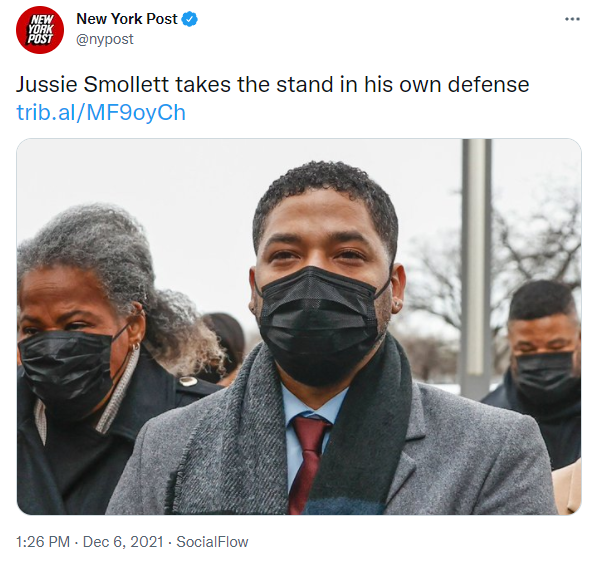Click the gray pole in the photo

click(x=476, y=267)
